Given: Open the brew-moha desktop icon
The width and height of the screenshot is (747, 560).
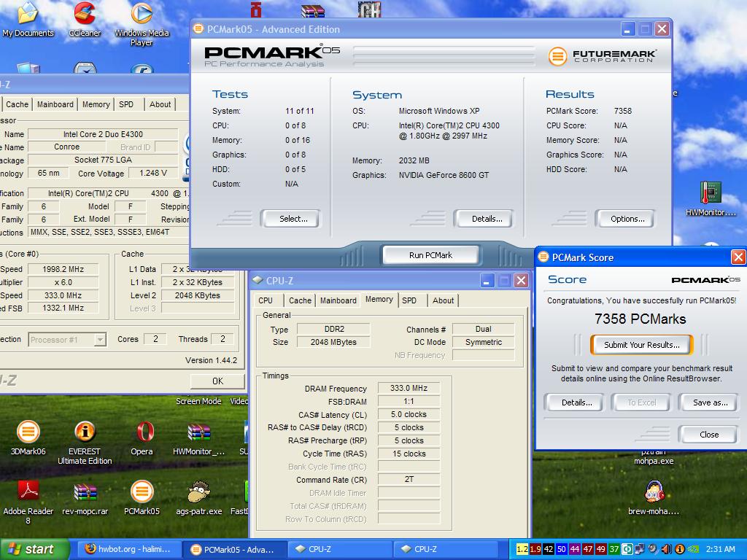Looking at the screenshot, I should pos(654,498).
